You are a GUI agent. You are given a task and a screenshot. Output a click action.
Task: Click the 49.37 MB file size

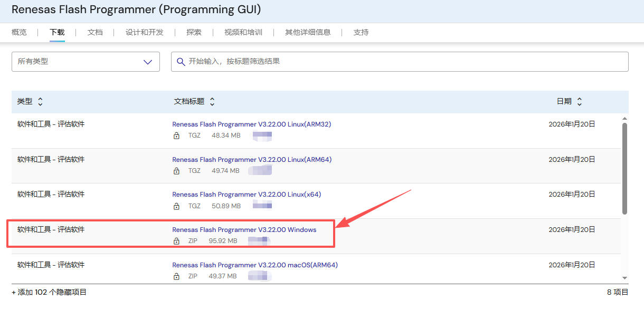[x=222, y=276]
